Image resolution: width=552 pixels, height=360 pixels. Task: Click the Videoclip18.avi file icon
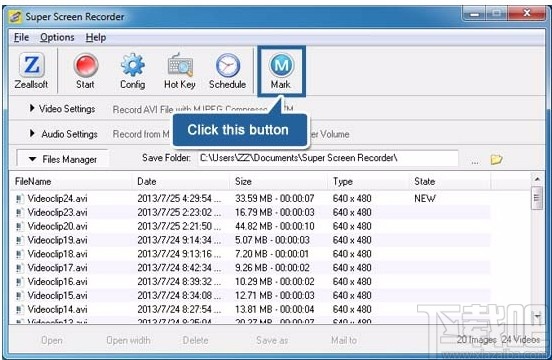click(20, 254)
